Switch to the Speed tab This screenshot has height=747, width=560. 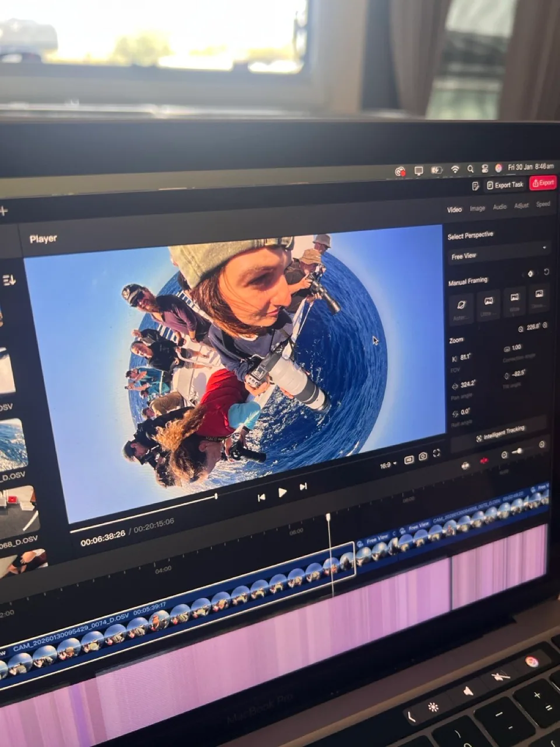point(542,204)
